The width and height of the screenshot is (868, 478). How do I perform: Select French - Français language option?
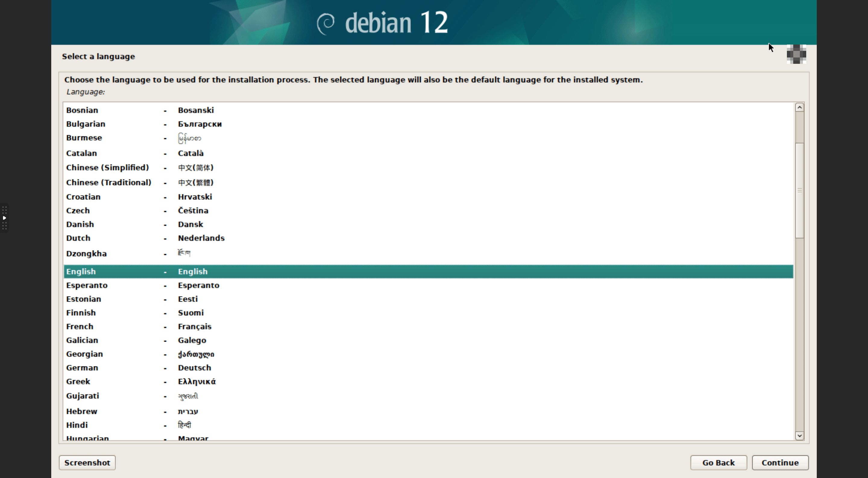click(428, 325)
